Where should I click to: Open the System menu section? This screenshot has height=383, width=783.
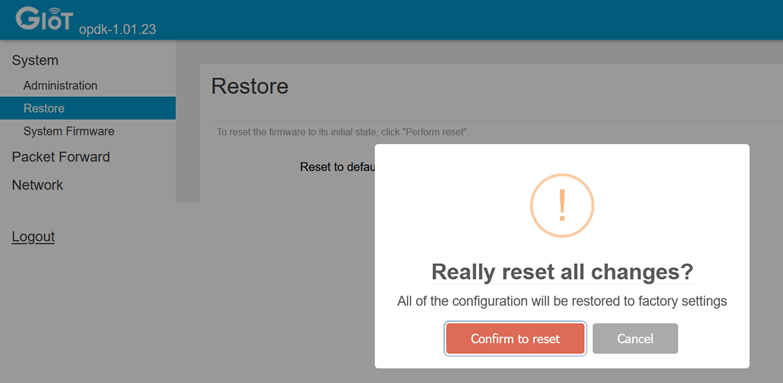click(35, 60)
